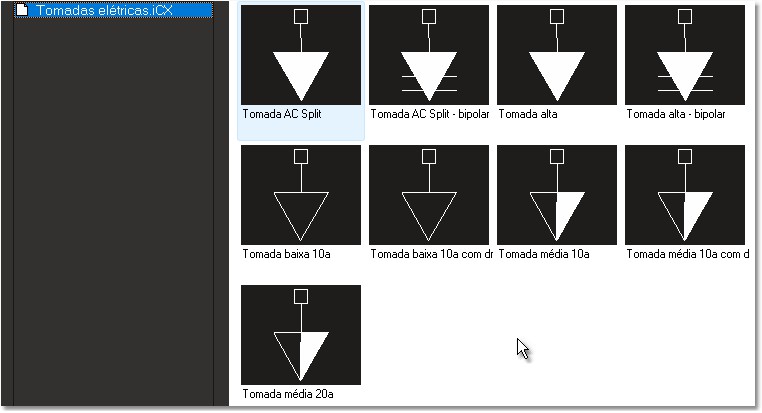Choose the Tomada média 10a half-filled symbol
This screenshot has width=762, height=413.
557,195
